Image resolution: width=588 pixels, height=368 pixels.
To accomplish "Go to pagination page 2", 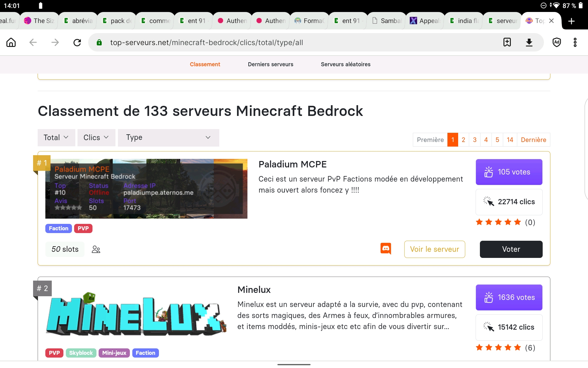I will (463, 140).
